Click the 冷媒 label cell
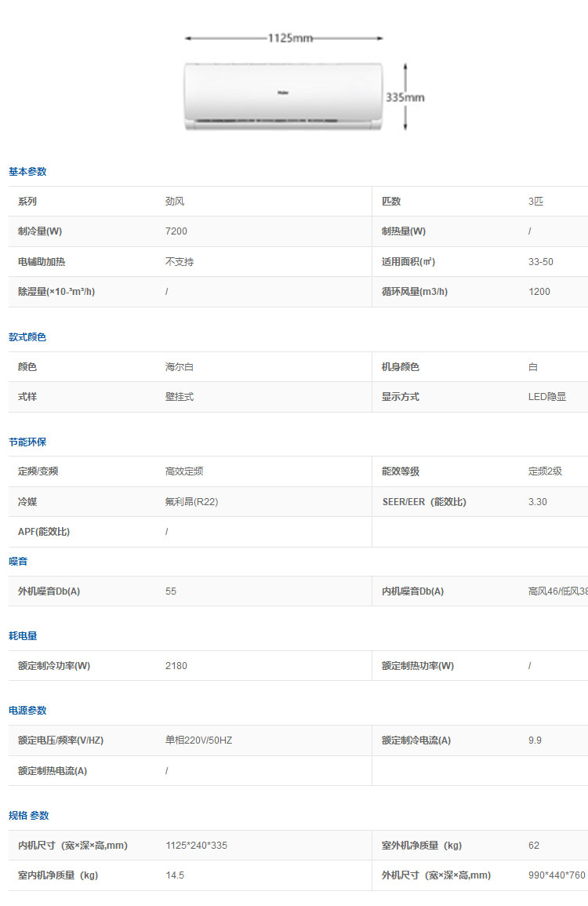 pyautogui.click(x=27, y=502)
